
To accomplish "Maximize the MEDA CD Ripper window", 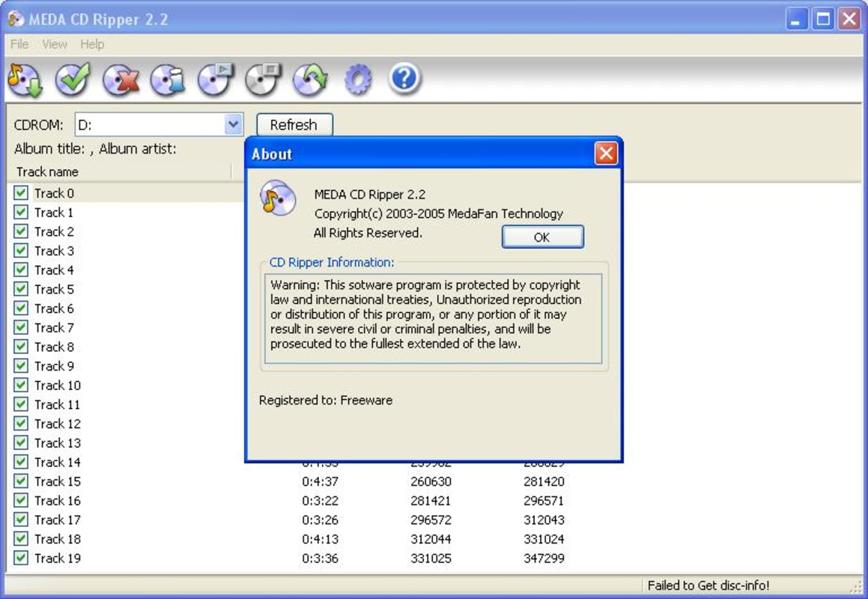I will [822, 19].
